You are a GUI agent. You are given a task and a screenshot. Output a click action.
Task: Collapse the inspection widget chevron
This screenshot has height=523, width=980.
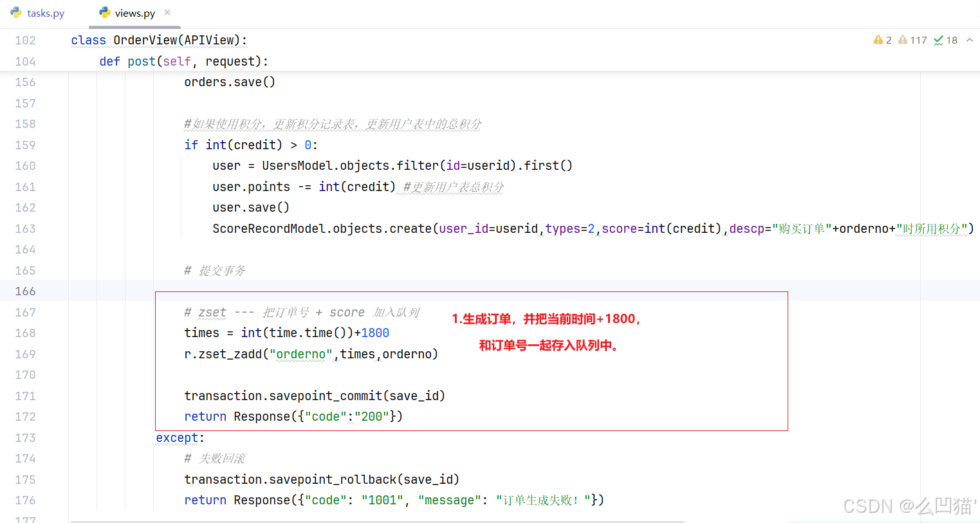(970, 40)
